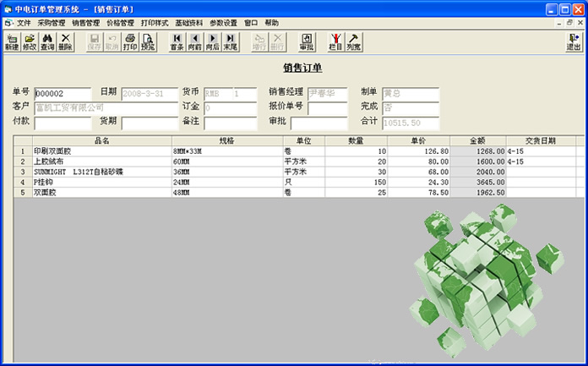
Task: Click the 日期 field showing 2008-3-31
Action: tap(150, 94)
